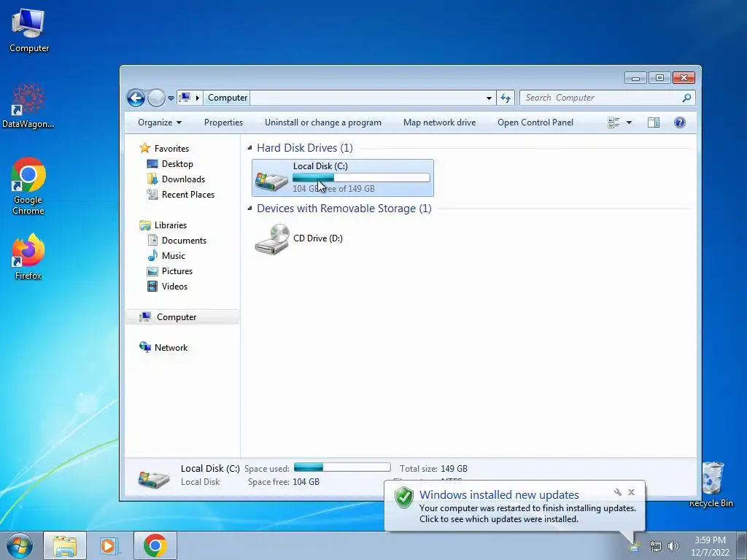
Task: Toggle the preview pane button
Action: click(x=654, y=122)
